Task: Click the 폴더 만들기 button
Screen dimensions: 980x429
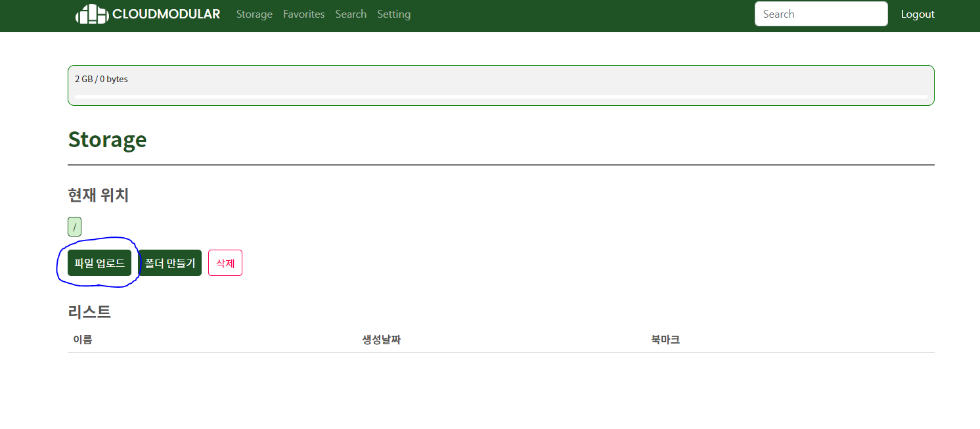Action: point(170,263)
